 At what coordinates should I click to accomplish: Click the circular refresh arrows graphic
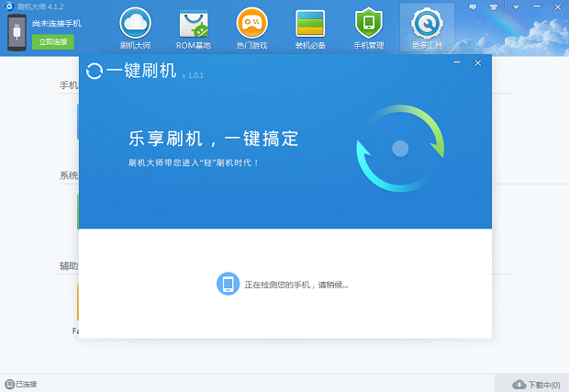coord(399,148)
